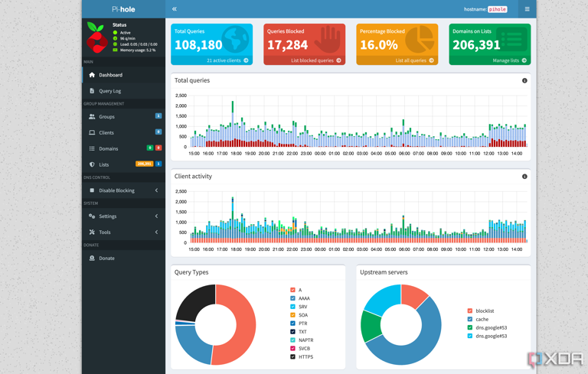Open the Dashboard menu item

pos(110,75)
